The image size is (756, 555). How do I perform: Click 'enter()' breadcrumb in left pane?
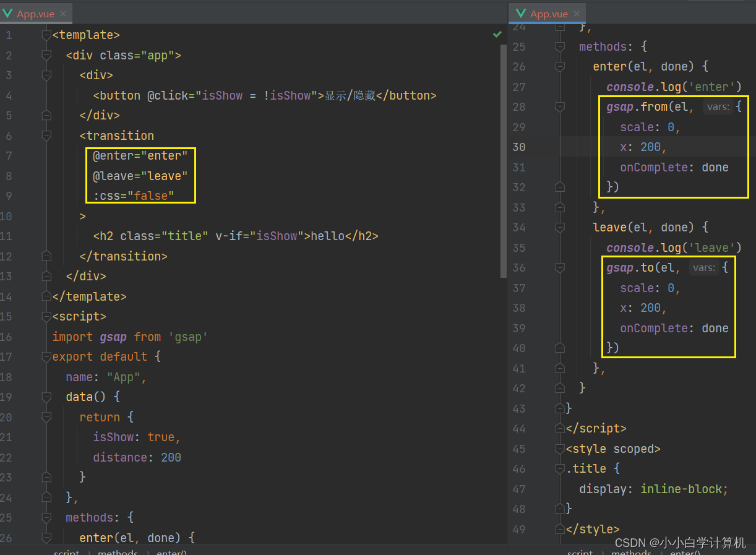(x=171, y=551)
